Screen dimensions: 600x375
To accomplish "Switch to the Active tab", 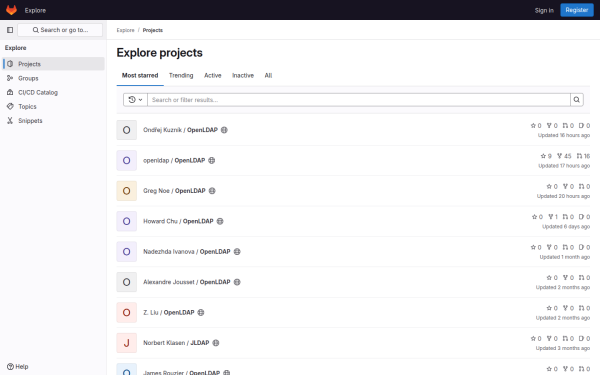I will (x=213, y=75).
